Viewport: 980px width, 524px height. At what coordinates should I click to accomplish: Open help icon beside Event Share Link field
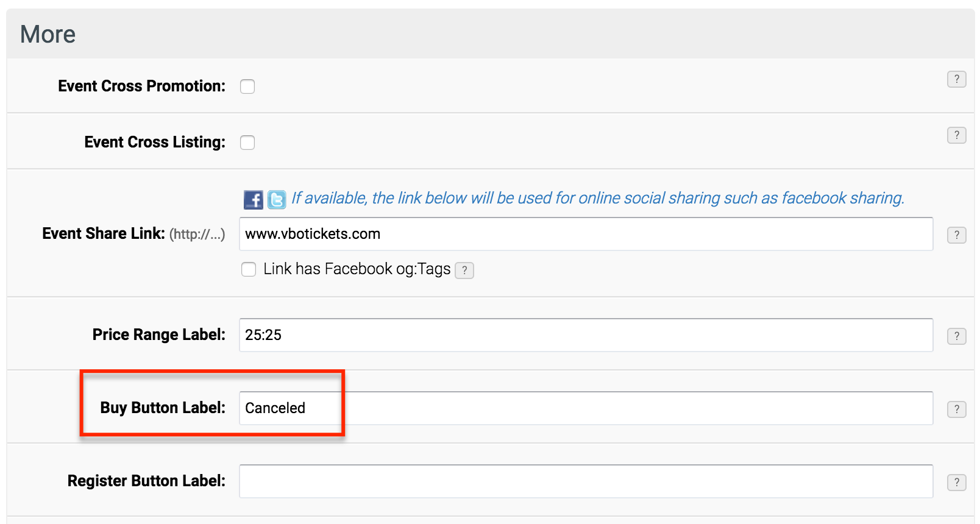click(956, 235)
